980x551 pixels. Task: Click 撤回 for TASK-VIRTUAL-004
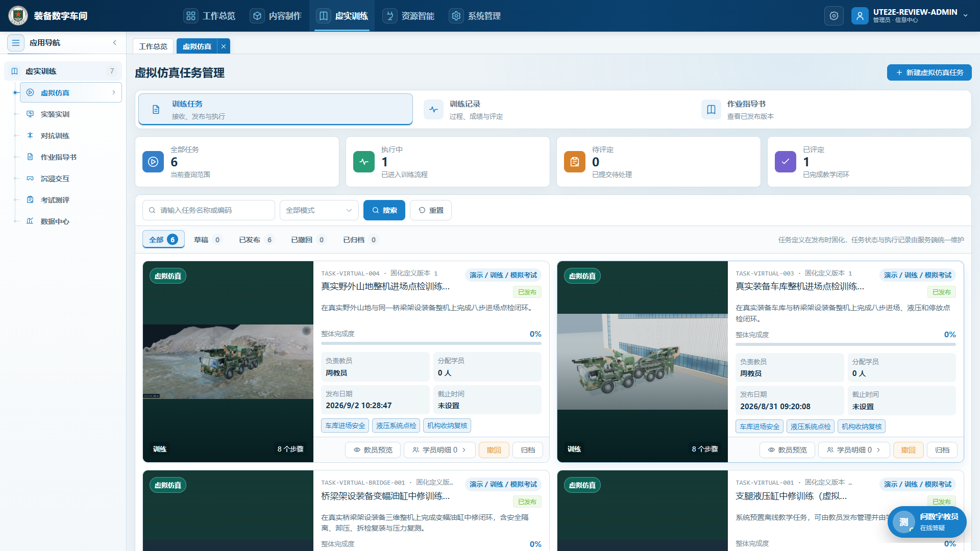tap(494, 450)
